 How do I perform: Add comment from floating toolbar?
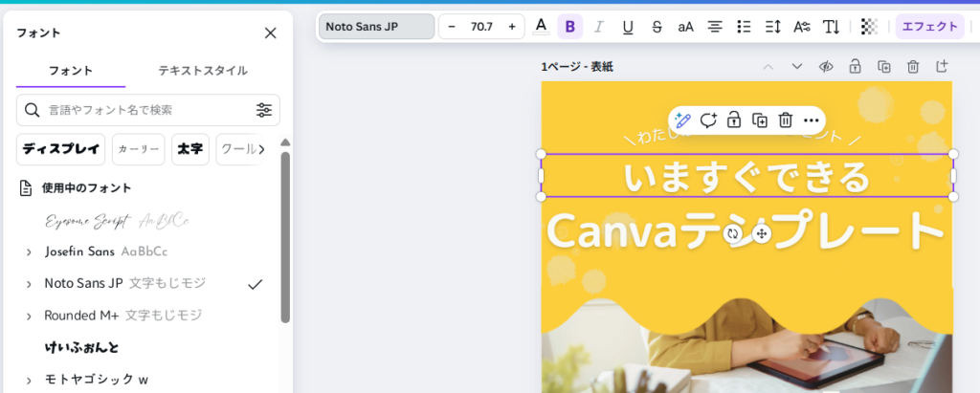[708, 120]
